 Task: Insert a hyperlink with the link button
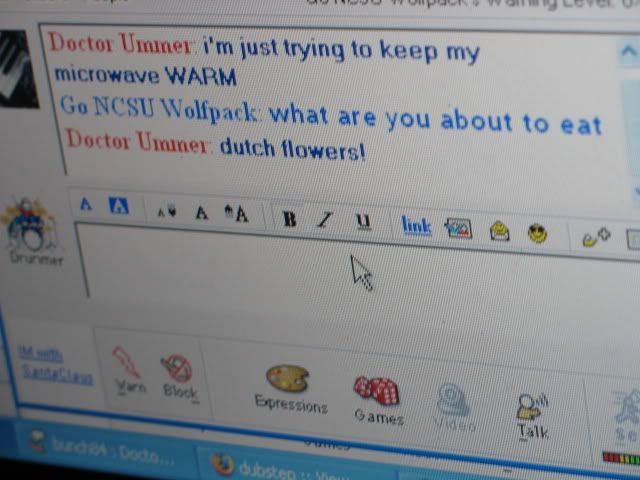[416, 225]
